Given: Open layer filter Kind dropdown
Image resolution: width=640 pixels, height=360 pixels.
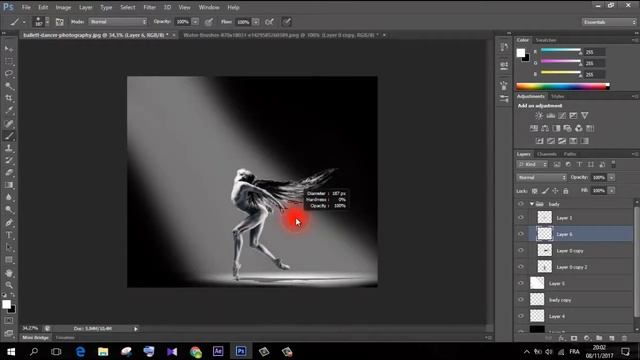Looking at the screenshot, I should (x=532, y=164).
